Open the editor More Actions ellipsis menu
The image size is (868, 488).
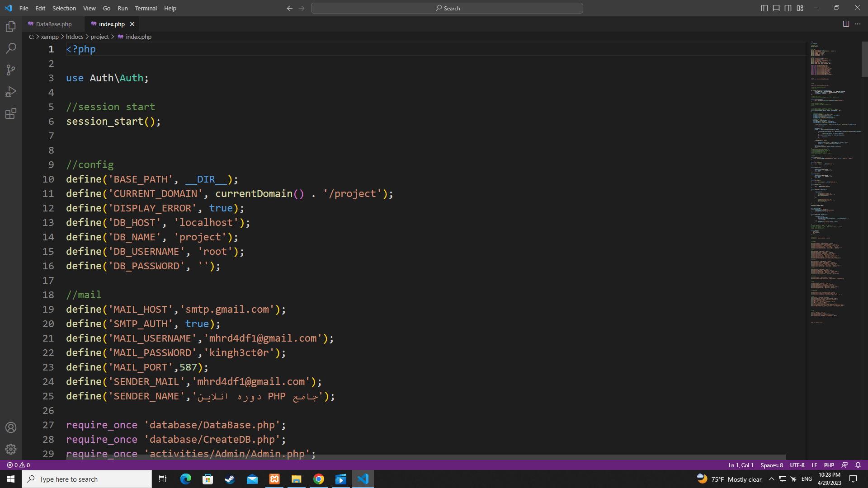(858, 24)
